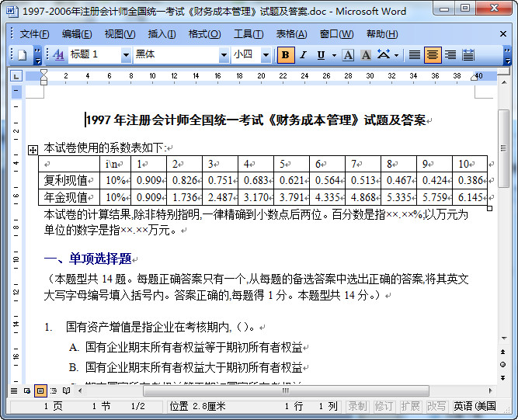
Task: Open the Style dropdown showing 标题 1
Action: tap(126, 55)
